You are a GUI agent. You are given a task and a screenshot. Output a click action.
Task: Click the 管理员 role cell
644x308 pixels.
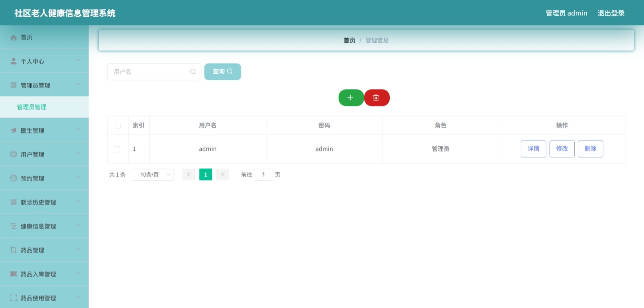[441, 149]
